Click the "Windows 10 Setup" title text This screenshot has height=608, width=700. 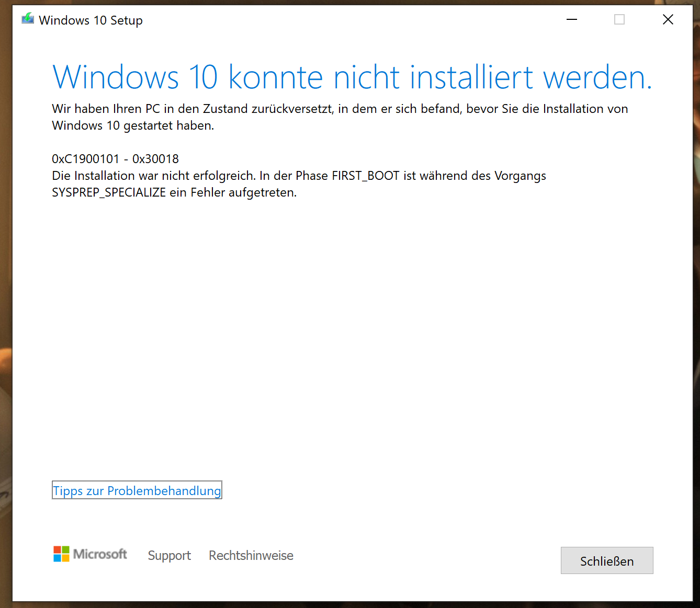pos(91,20)
